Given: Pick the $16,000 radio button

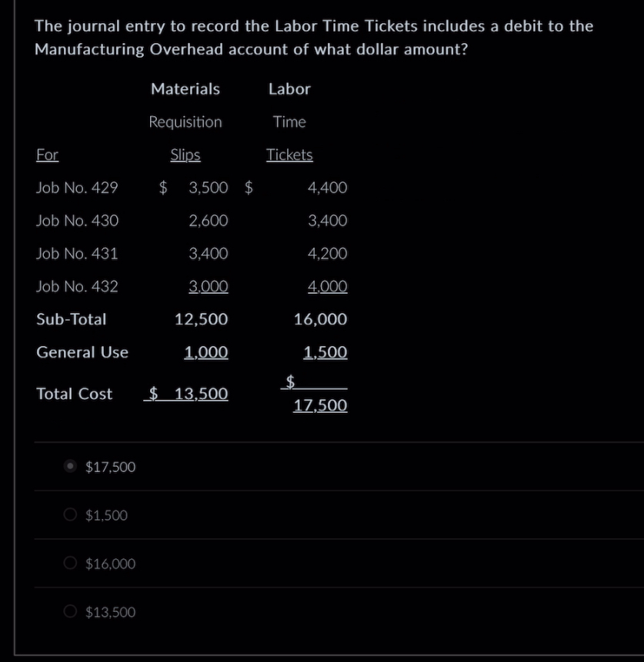Looking at the screenshot, I should click(x=68, y=563).
